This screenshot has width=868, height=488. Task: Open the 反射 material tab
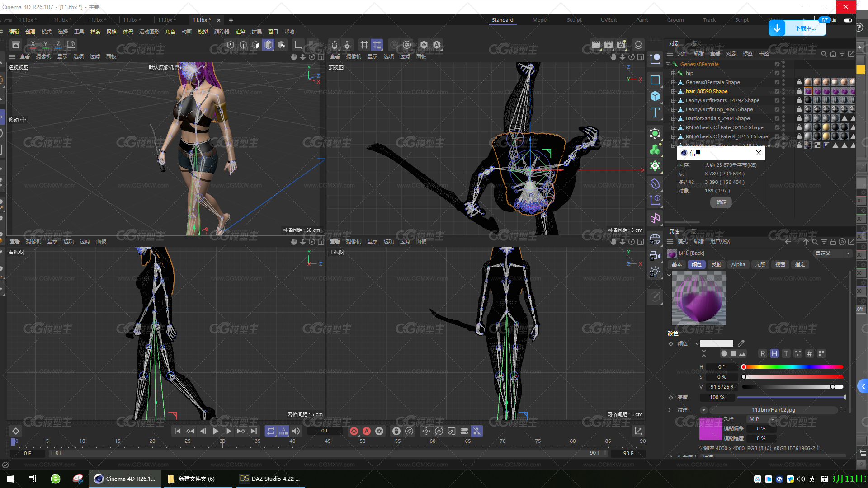tap(717, 264)
